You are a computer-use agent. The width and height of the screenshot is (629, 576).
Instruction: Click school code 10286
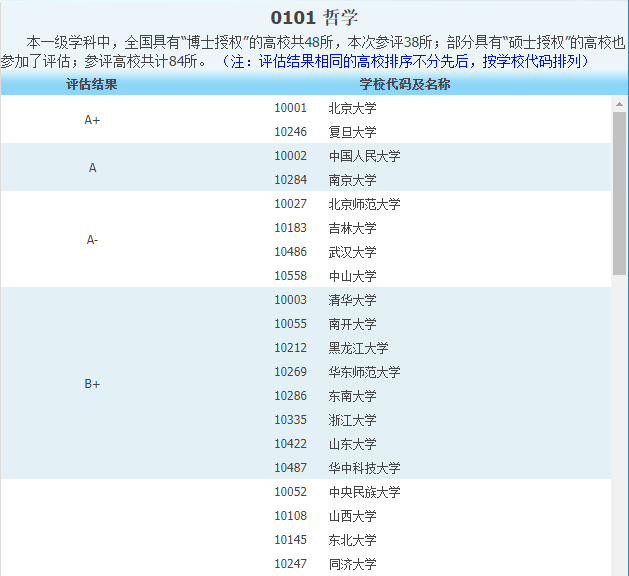pyautogui.click(x=290, y=396)
